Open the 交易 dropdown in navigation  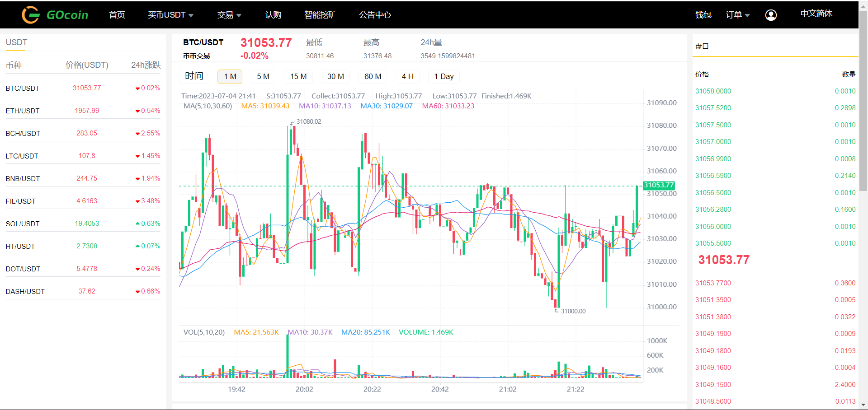pyautogui.click(x=229, y=15)
